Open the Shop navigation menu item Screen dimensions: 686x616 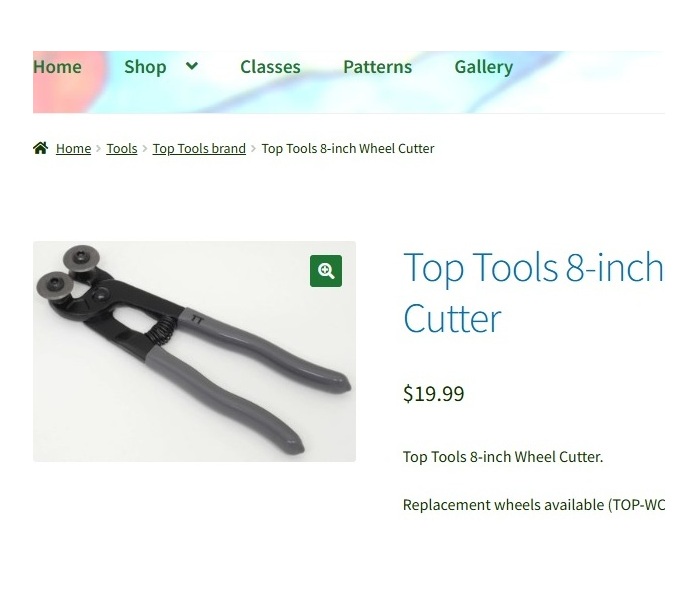(x=145, y=67)
